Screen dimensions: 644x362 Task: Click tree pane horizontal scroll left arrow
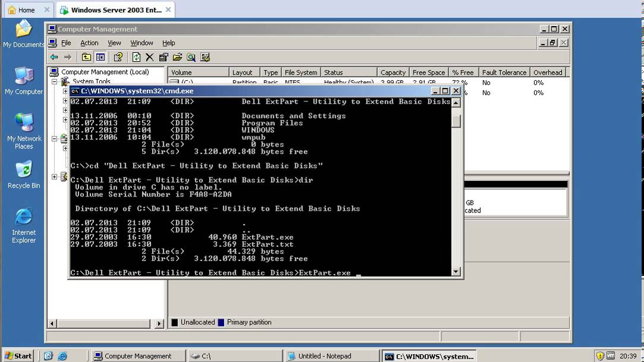pos(52,323)
